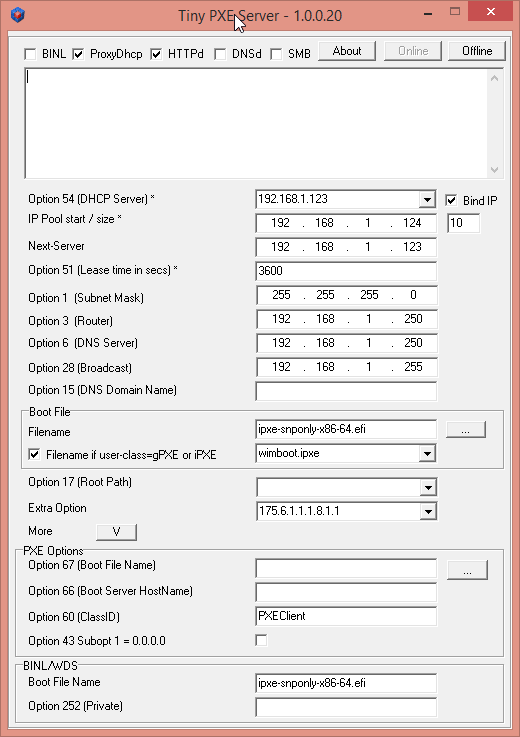Expand the Extra Option dropdown
This screenshot has width=520, height=737.
click(x=428, y=511)
